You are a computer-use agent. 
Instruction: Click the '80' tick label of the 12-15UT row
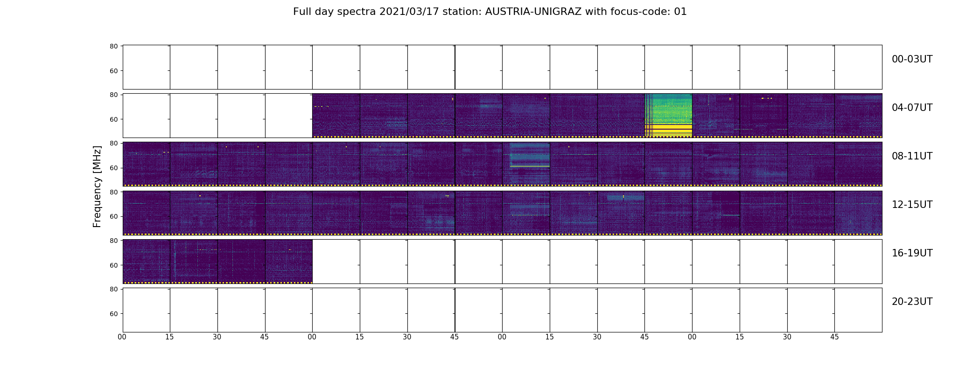coord(113,192)
